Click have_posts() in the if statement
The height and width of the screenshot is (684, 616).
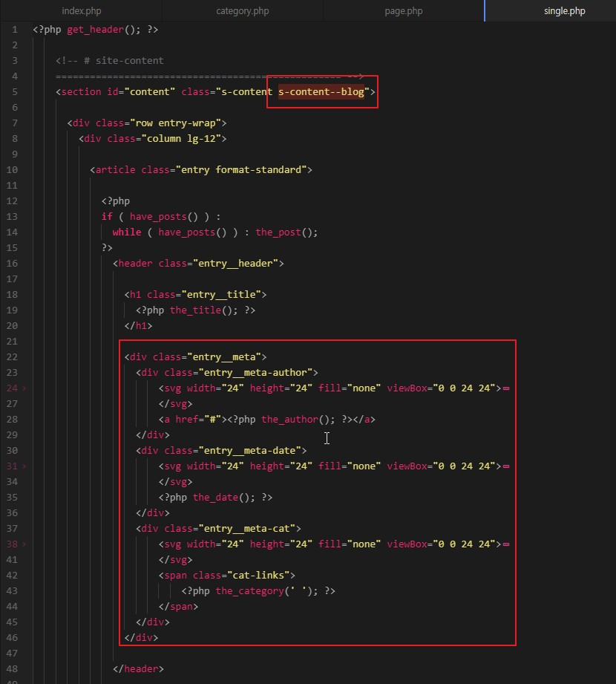pyautogui.click(x=164, y=216)
